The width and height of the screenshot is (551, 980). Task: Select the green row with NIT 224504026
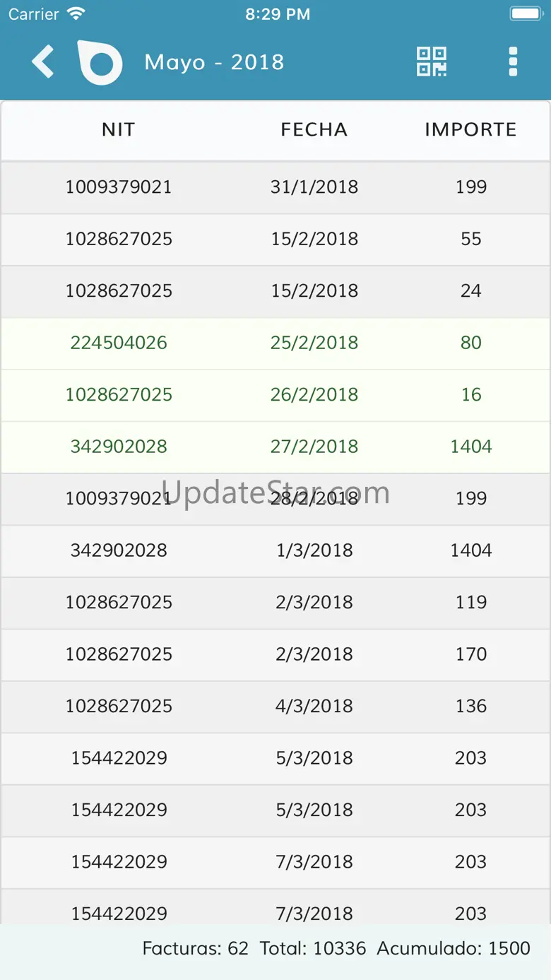coord(275,343)
